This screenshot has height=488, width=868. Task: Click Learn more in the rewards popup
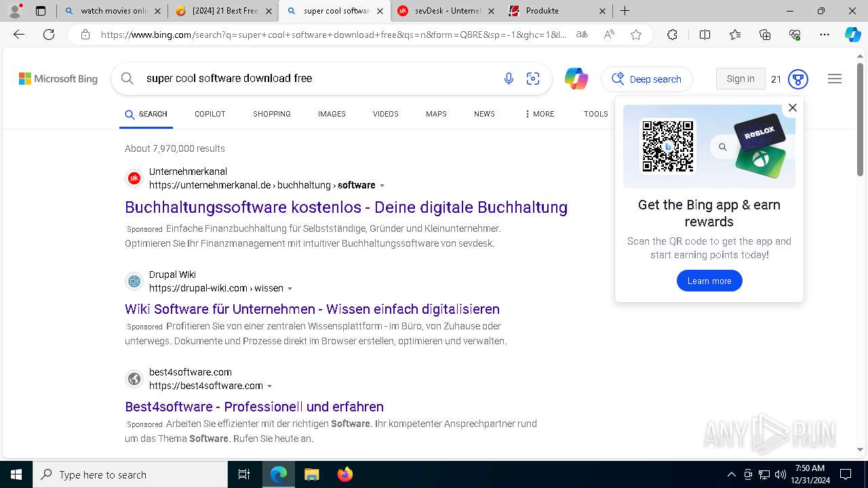point(709,281)
